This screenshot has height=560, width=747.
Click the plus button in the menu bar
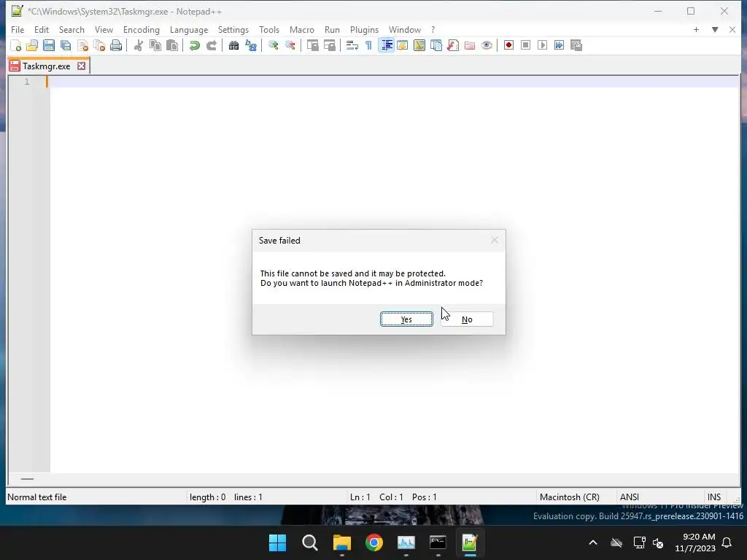pos(696,29)
